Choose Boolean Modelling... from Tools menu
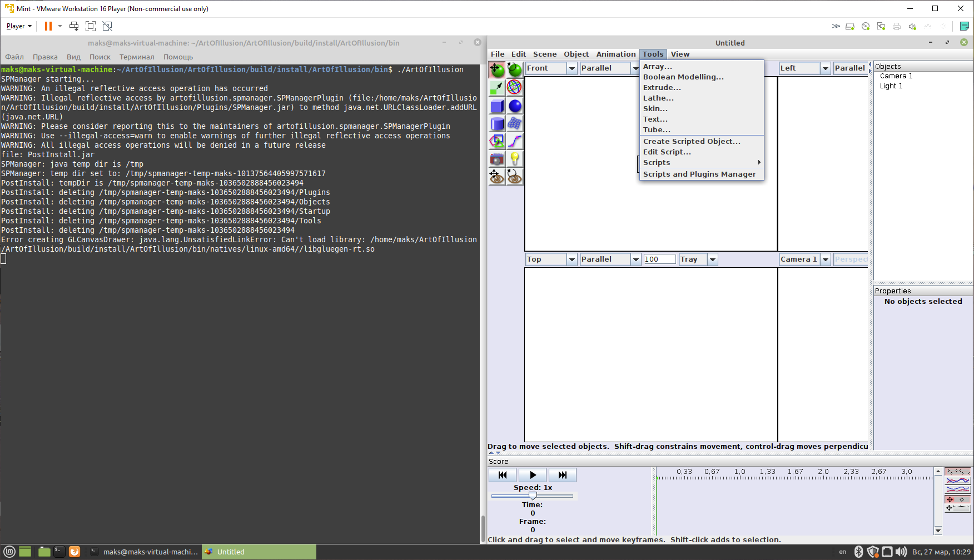The width and height of the screenshot is (974, 560). point(702,77)
